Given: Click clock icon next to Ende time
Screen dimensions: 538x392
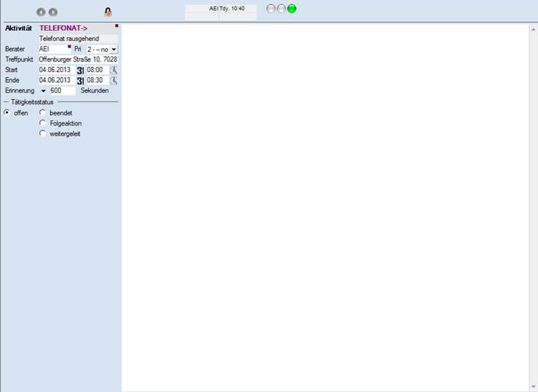Looking at the screenshot, I should 114,81.
